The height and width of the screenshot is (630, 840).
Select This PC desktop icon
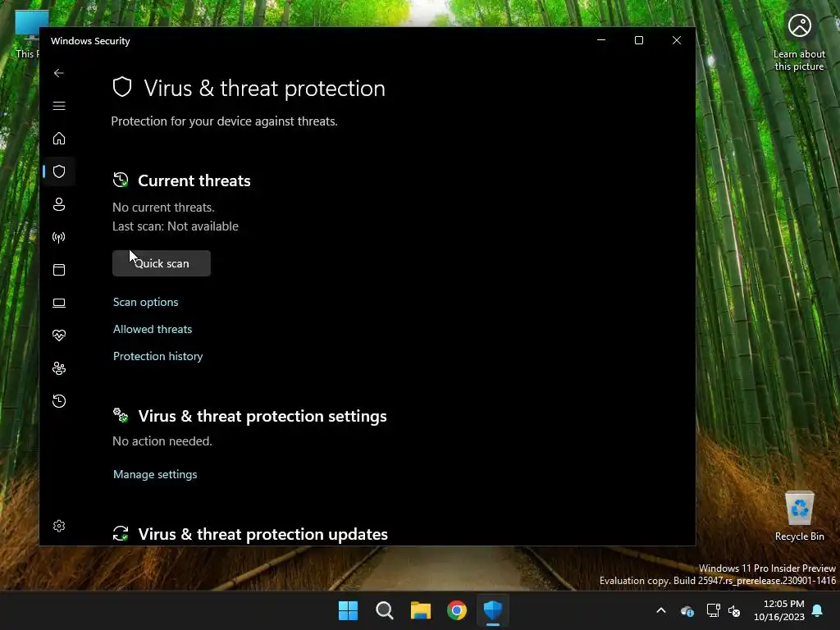point(27,34)
